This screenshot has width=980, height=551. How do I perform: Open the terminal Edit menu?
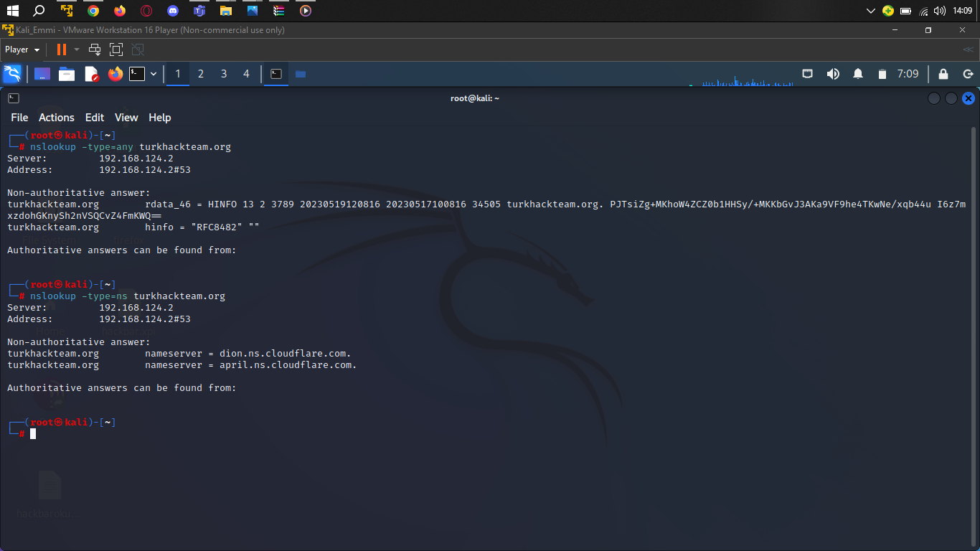pos(95,118)
